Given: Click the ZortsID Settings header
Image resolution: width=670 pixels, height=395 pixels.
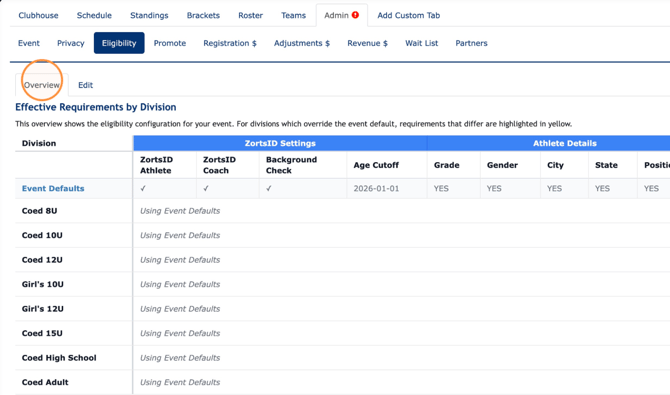Looking at the screenshot, I should click(280, 143).
